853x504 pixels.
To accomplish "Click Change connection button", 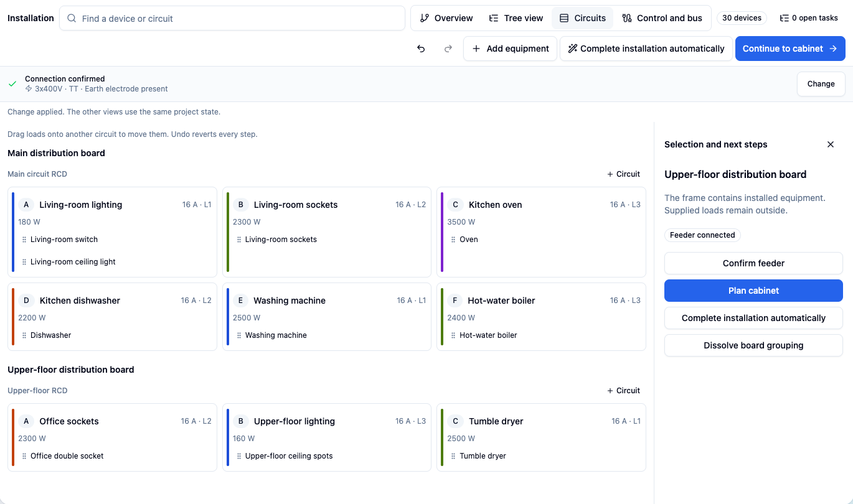I will point(821,84).
